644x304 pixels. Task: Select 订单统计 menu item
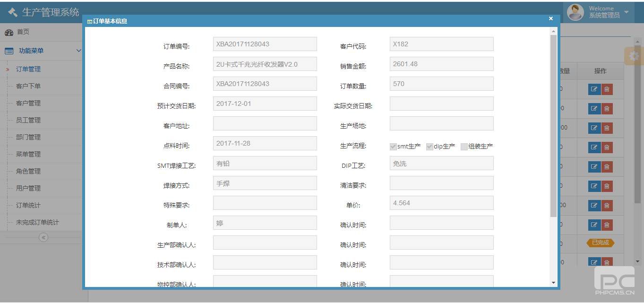tap(28, 205)
